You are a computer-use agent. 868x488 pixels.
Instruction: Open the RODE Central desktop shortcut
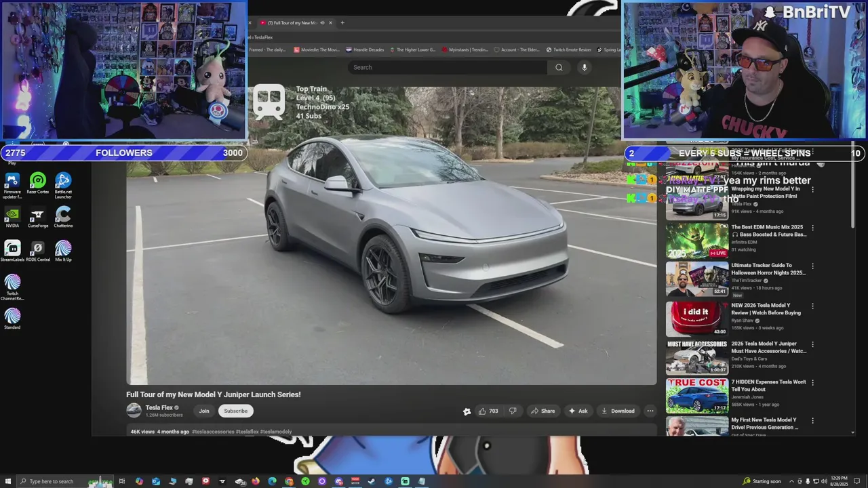coord(37,251)
